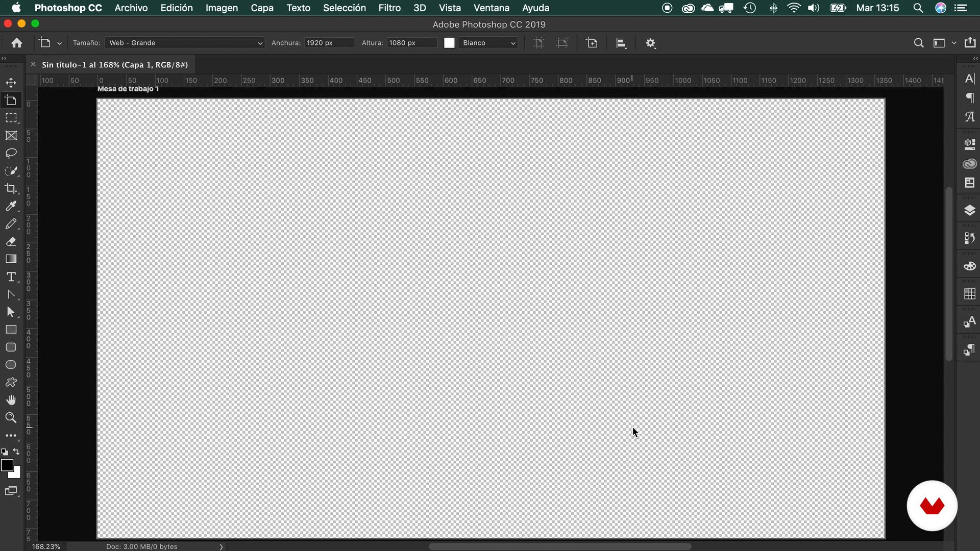Select the Lasso tool
Image resolution: width=980 pixels, height=551 pixels.
(11, 153)
